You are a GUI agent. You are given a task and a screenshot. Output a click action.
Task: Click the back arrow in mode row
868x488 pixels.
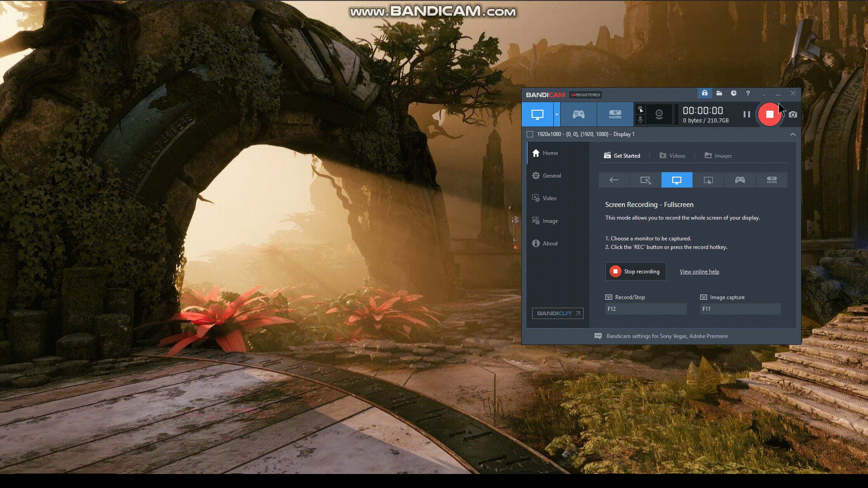tap(614, 180)
